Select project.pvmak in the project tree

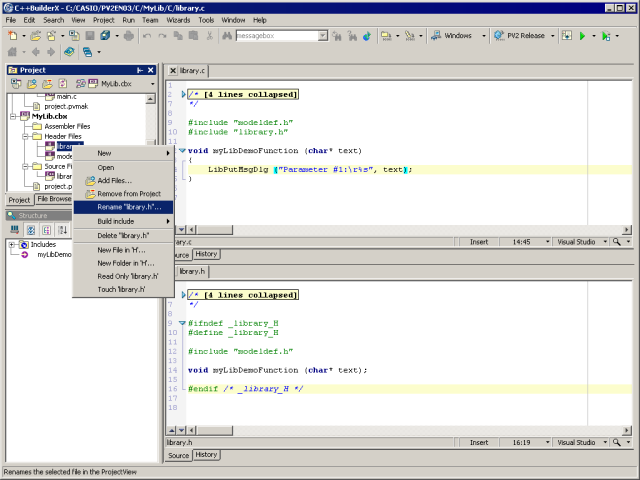tap(66, 107)
